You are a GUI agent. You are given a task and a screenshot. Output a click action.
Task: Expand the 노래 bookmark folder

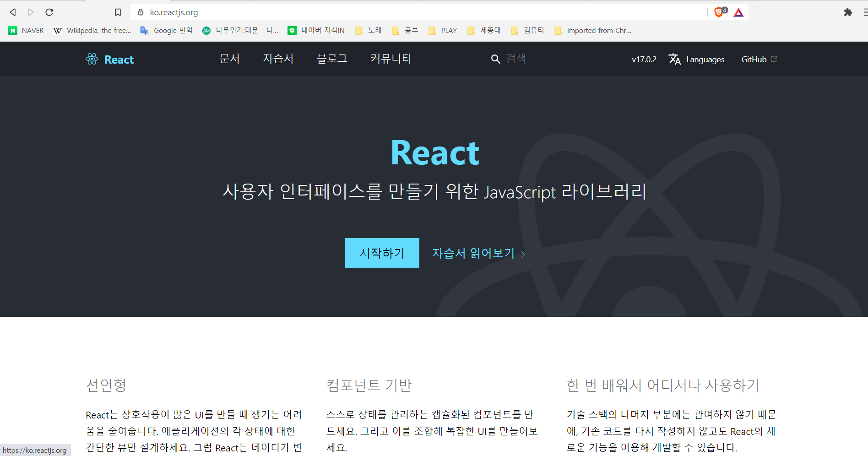pos(368,31)
